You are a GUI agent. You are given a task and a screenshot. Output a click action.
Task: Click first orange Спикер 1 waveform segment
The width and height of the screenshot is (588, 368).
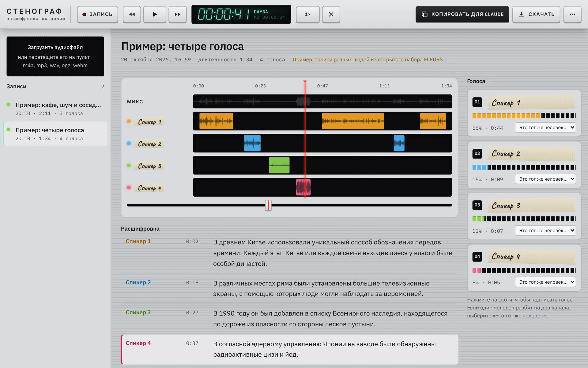pyautogui.click(x=216, y=121)
